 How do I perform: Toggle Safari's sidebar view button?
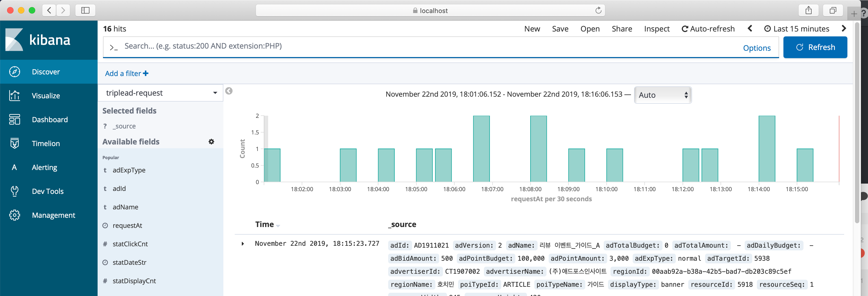pos(85,11)
